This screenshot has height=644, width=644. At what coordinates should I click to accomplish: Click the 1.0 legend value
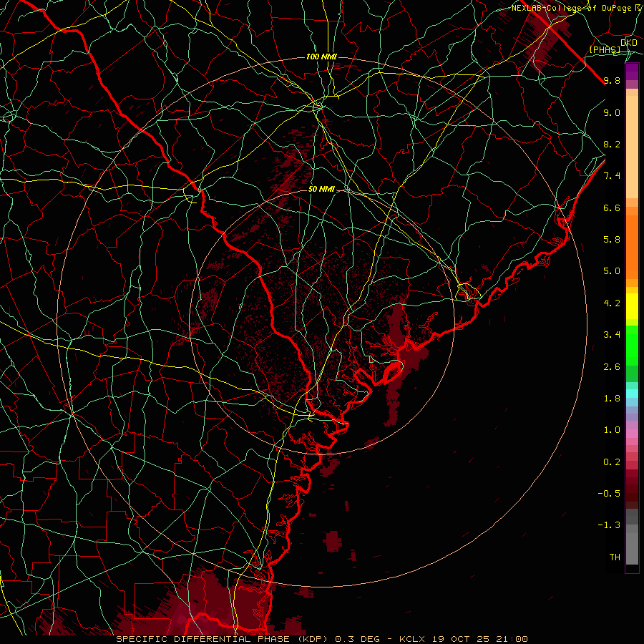click(612, 430)
